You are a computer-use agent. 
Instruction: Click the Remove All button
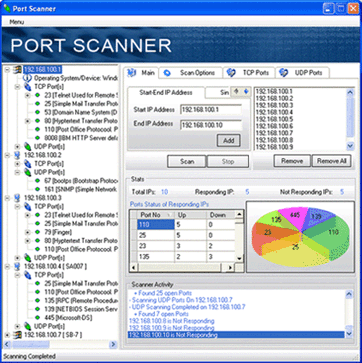point(332,161)
